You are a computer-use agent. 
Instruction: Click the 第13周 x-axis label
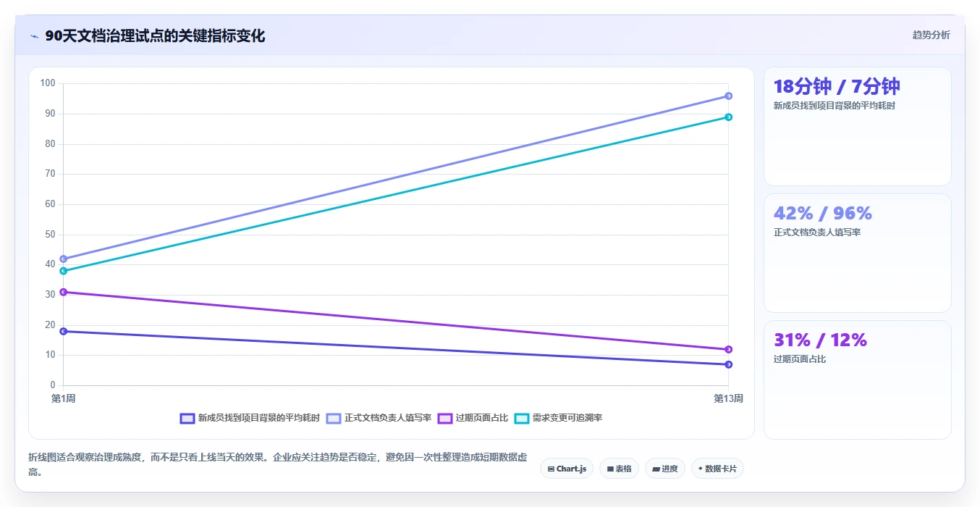pos(728,398)
